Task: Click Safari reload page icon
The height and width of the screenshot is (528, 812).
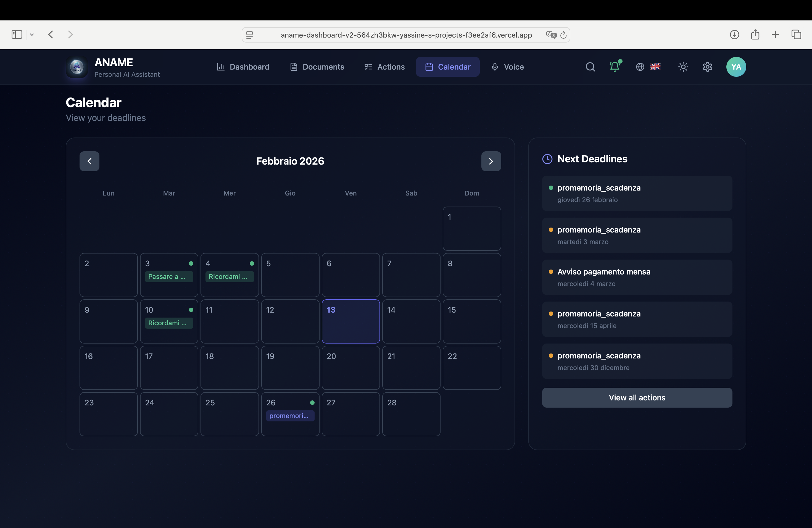Action: click(563, 35)
